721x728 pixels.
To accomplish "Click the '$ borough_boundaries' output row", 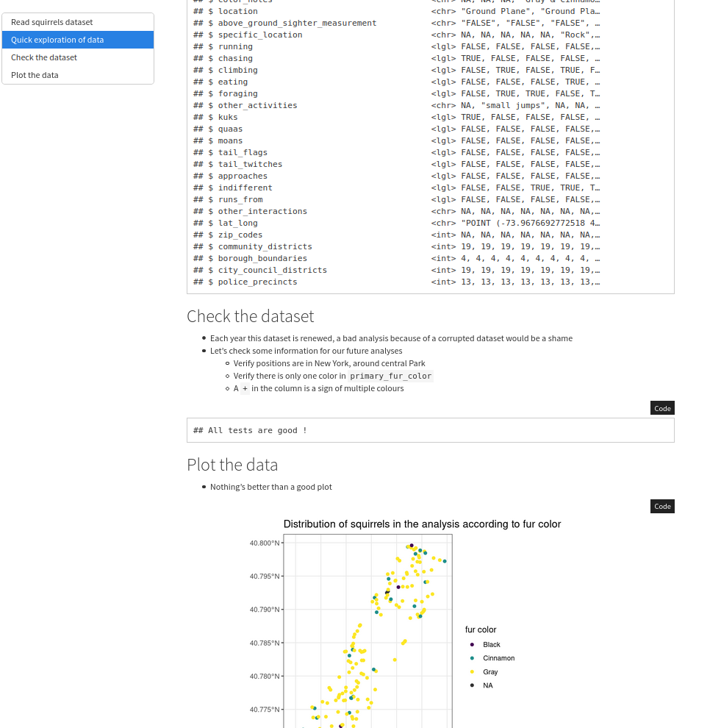I will click(397, 259).
